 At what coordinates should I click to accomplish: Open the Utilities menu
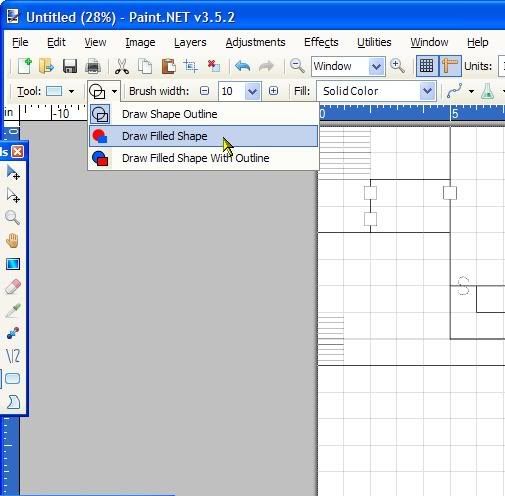(374, 42)
